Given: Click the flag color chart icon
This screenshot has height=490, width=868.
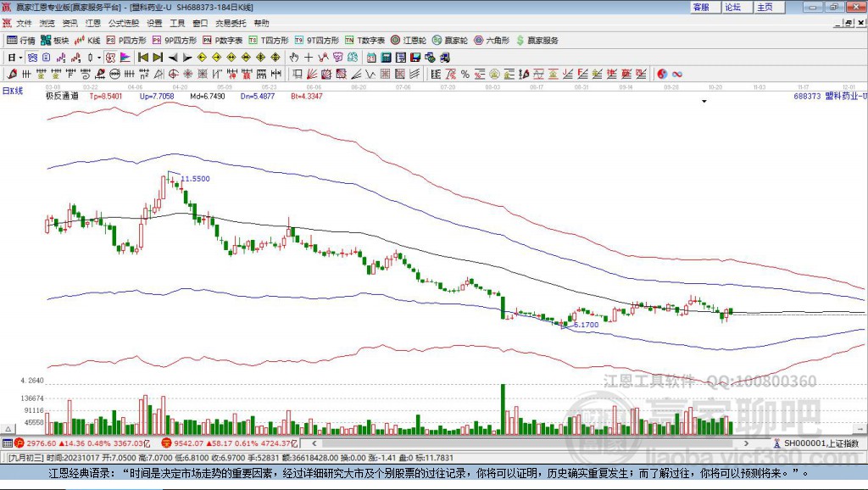Looking at the screenshot, I should [x=125, y=58].
